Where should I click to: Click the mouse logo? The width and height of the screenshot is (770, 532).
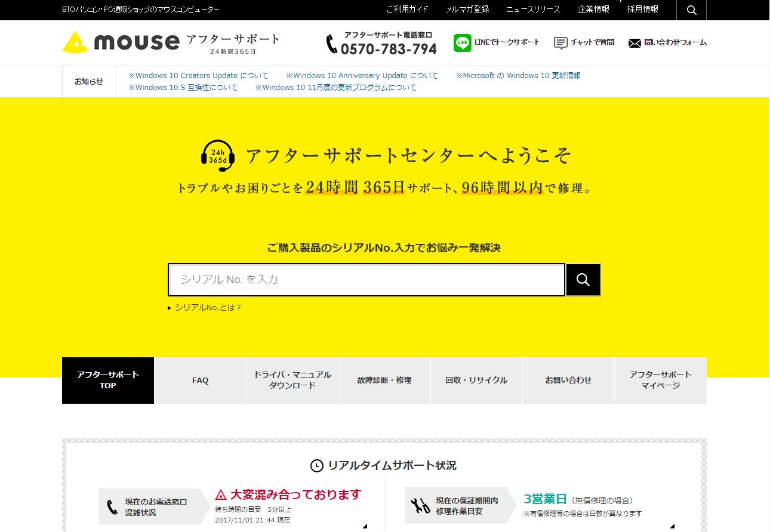point(121,42)
